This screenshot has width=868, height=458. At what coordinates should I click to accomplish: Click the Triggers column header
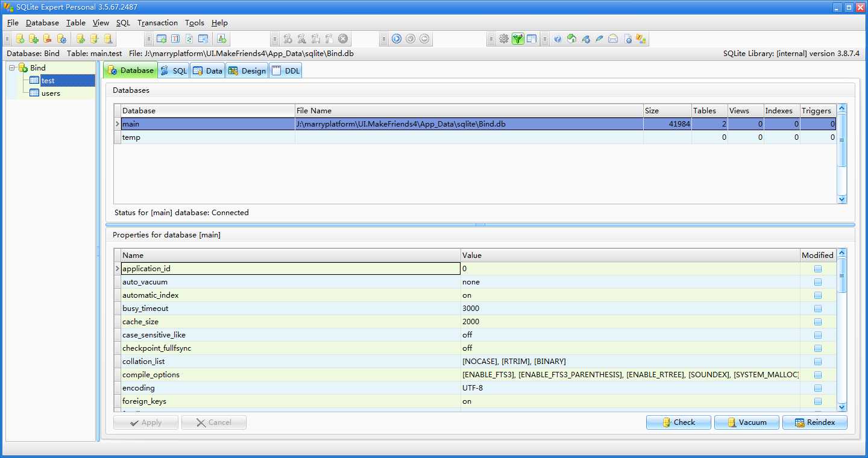point(818,111)
